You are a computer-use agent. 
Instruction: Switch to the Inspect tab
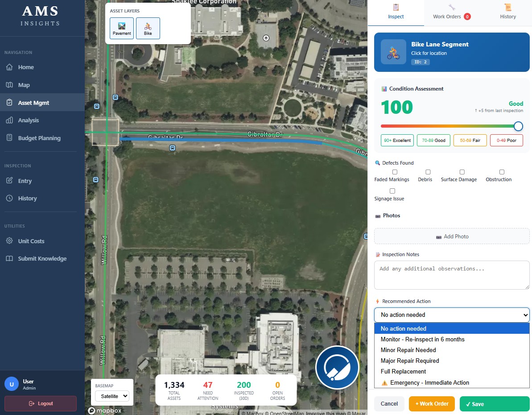click(x=396, y=13)
